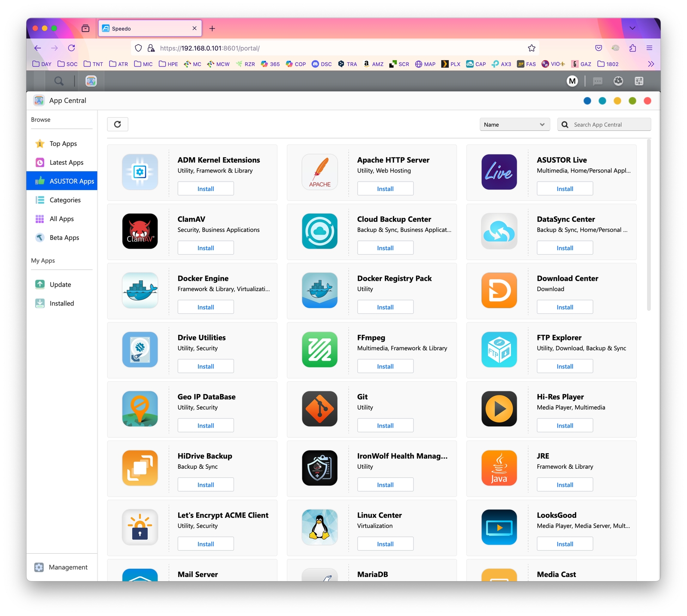Click the Hi-Res Player play icon
Viewport: 687px width, 616px height.
[499, 409]
